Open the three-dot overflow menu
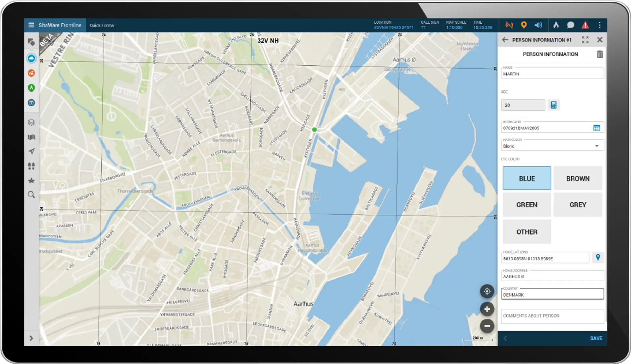 coord(600,25)
